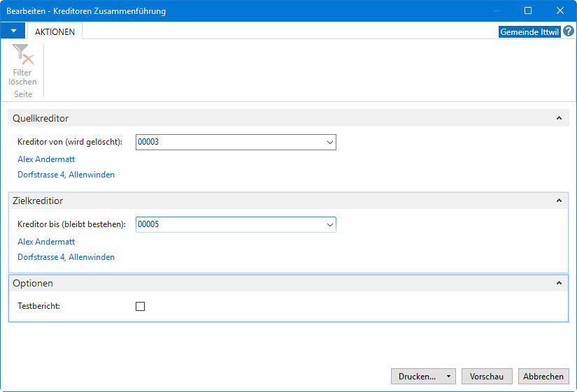Open the help question mark icon

(568, 31)
